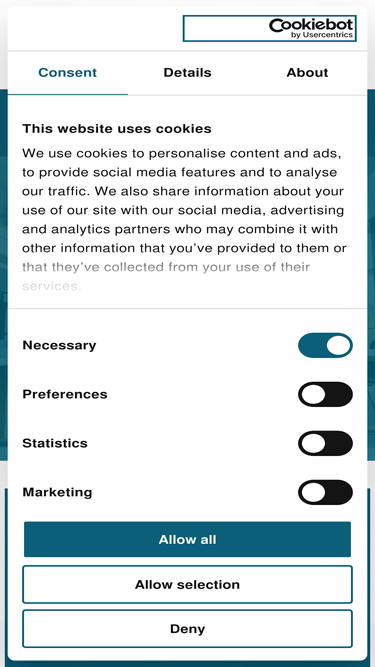The height and width of the screenshot is (667, 375).
Task: Click the cookie description paragraph text
Action: pos(185,219)
